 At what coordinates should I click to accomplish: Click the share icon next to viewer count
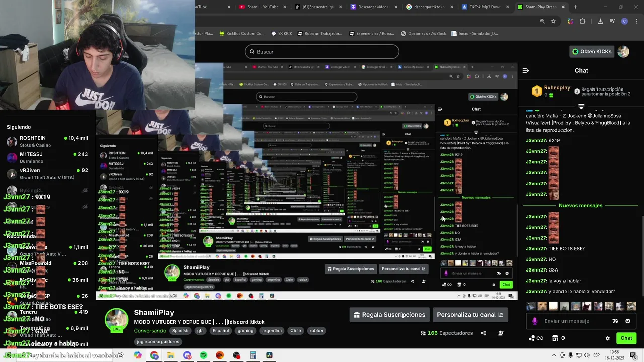click(x=484, y=333)
